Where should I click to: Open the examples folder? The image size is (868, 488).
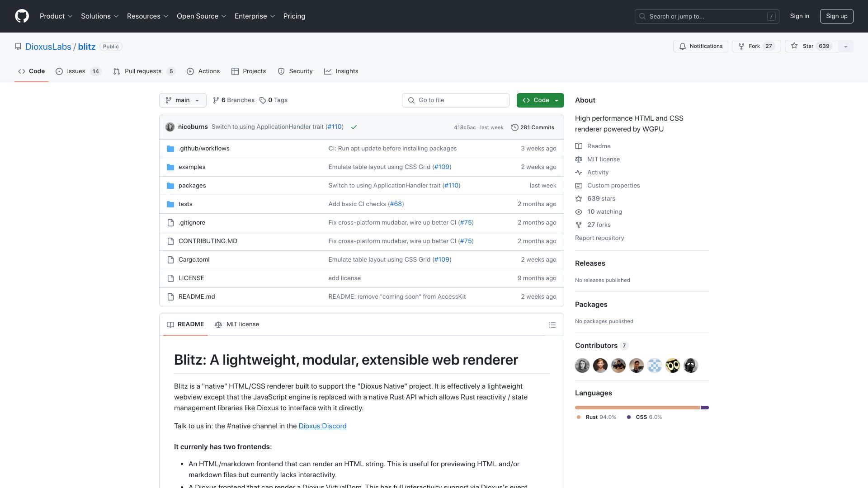tap(192, 167)
